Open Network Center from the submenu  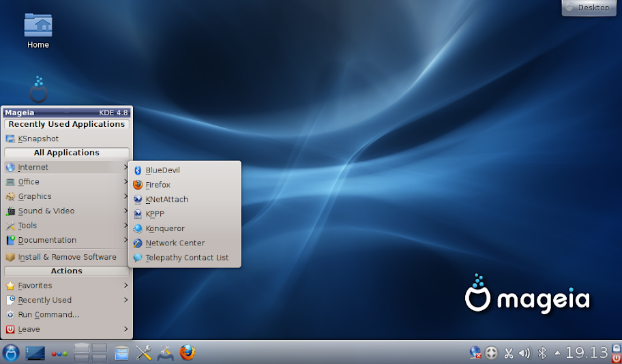coord(184,243)
